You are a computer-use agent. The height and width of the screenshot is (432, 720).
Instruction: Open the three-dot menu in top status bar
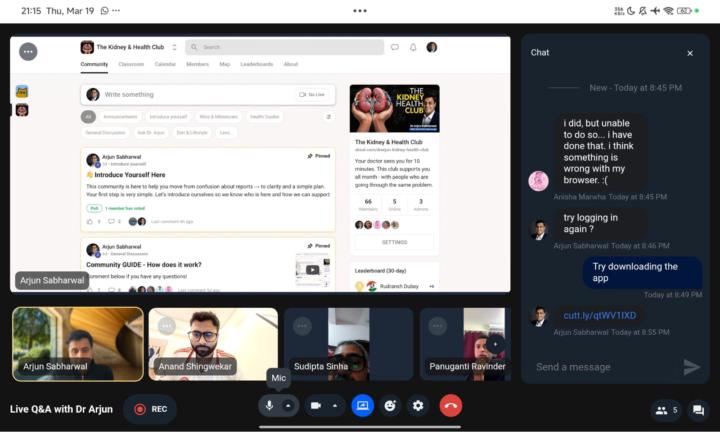tap(360, 11)
